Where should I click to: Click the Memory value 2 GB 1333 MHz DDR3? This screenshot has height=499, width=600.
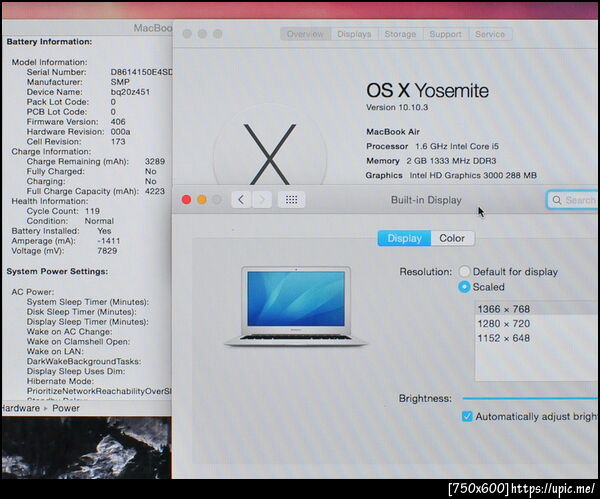tap(451, 161)
